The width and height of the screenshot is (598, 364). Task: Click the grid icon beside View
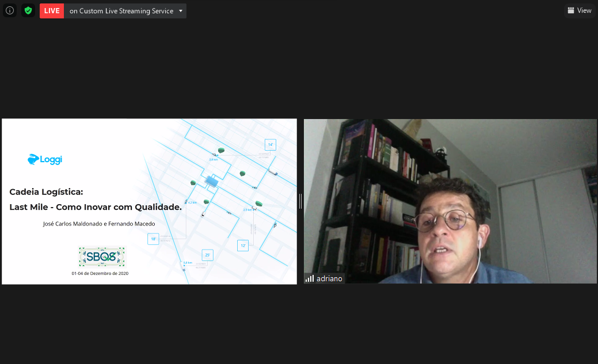[x=570, y=10]
